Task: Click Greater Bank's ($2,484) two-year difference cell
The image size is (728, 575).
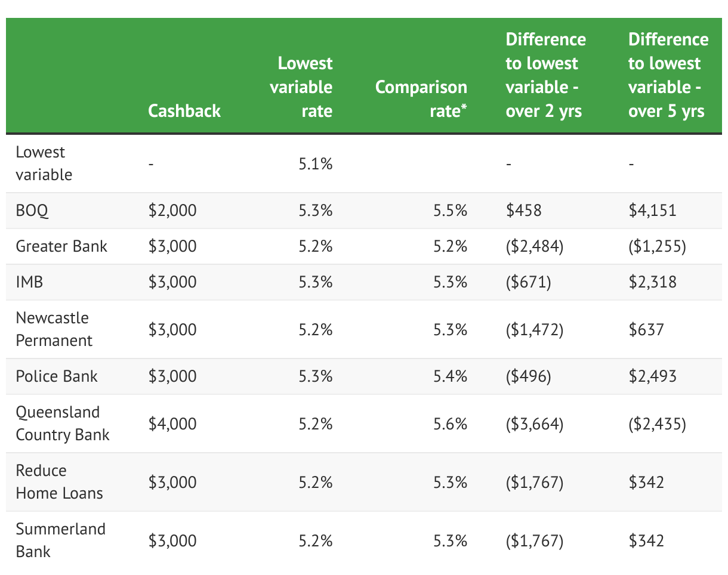Action: point(535,246)
